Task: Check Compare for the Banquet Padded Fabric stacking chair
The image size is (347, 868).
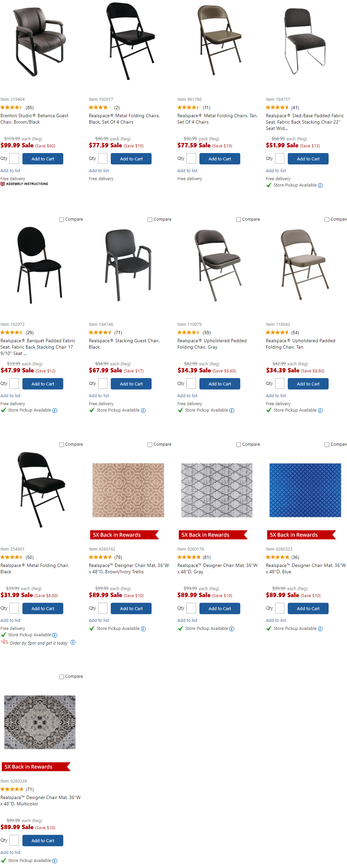Action: (x=61, y=219)
